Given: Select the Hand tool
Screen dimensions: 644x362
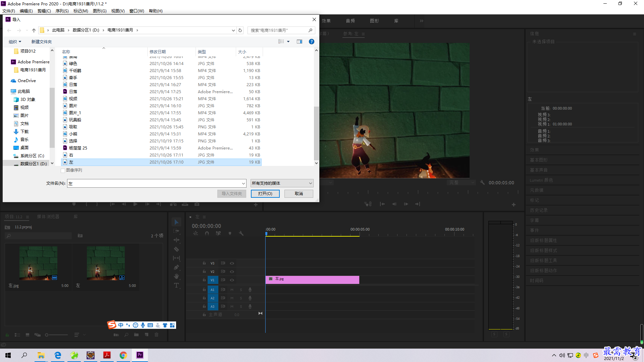Looking at the screenshot, I should pos(176,276).
